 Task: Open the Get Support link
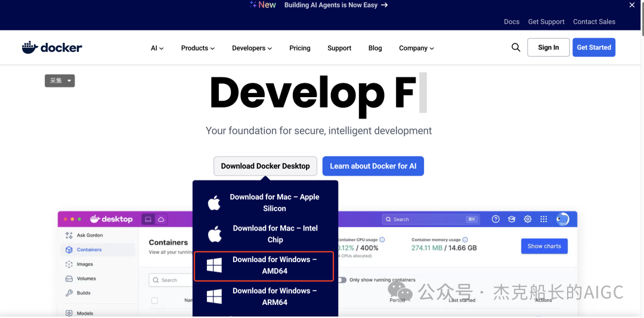(x=546, y=22)
